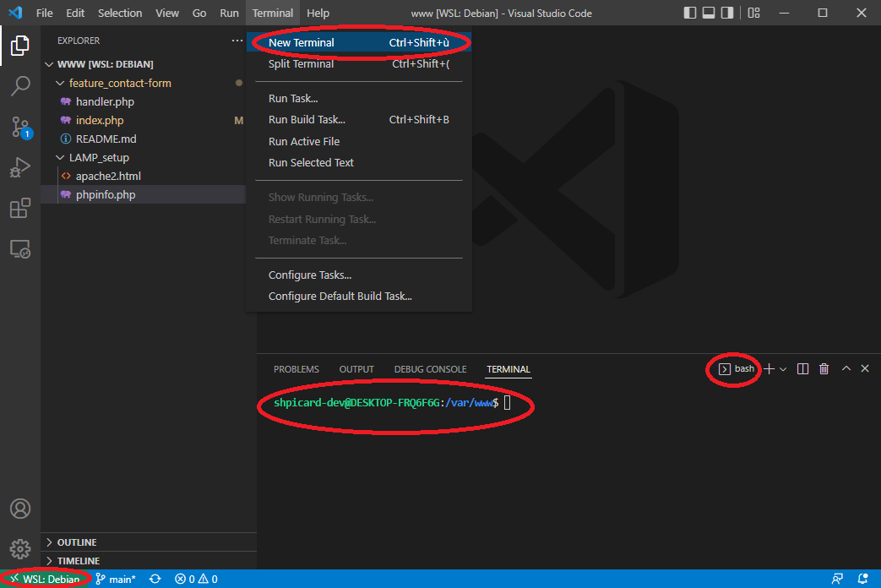The height and width of the screenshot is (588, 881).
Task: Select the bash terminal entry
Action: [736, 368]
